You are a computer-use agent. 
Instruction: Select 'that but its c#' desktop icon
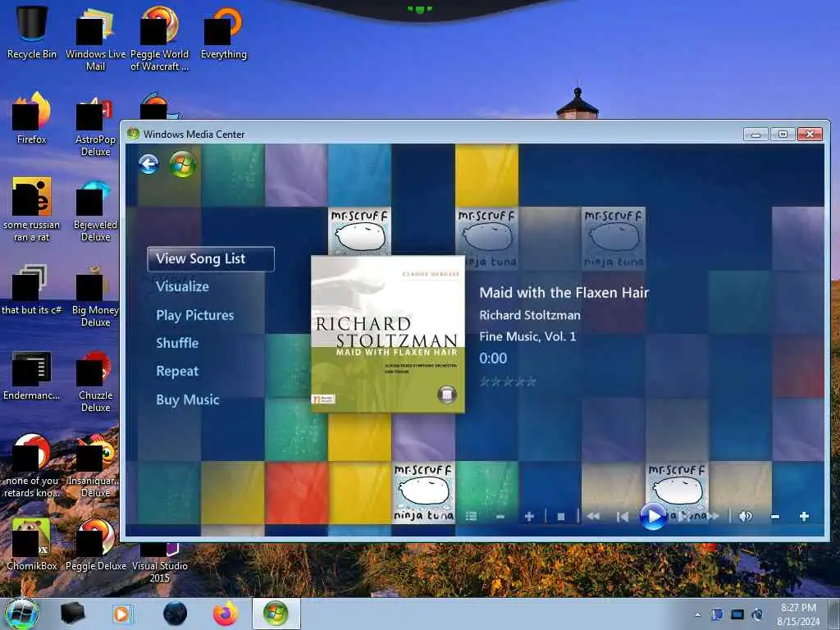[32, 289]
